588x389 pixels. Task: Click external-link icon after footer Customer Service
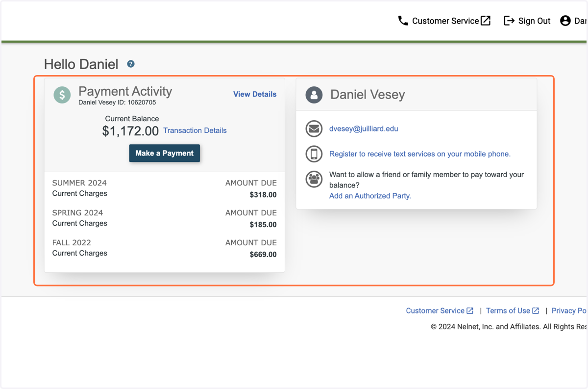(x=470, y=311)
